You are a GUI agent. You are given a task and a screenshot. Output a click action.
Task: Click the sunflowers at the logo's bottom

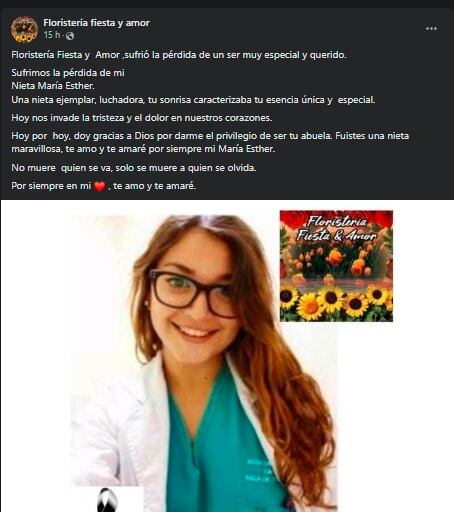[x=336, y=302]
